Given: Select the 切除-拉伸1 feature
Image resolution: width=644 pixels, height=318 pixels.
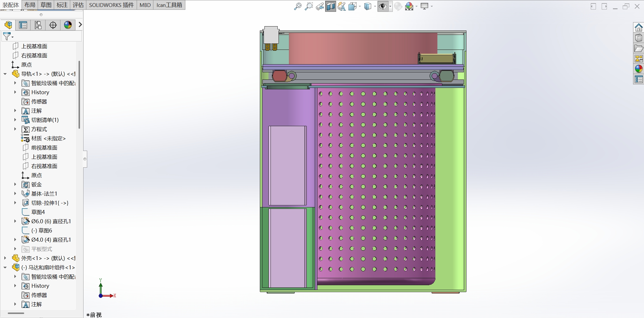Looking at the screenshot, I should coord(49,203).
